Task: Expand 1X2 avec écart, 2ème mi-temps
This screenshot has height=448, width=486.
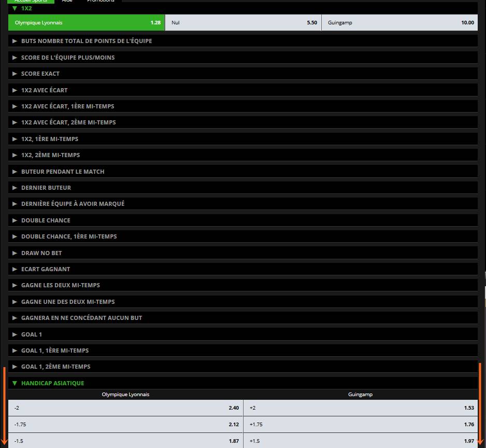Action: [x=242, y=122]
